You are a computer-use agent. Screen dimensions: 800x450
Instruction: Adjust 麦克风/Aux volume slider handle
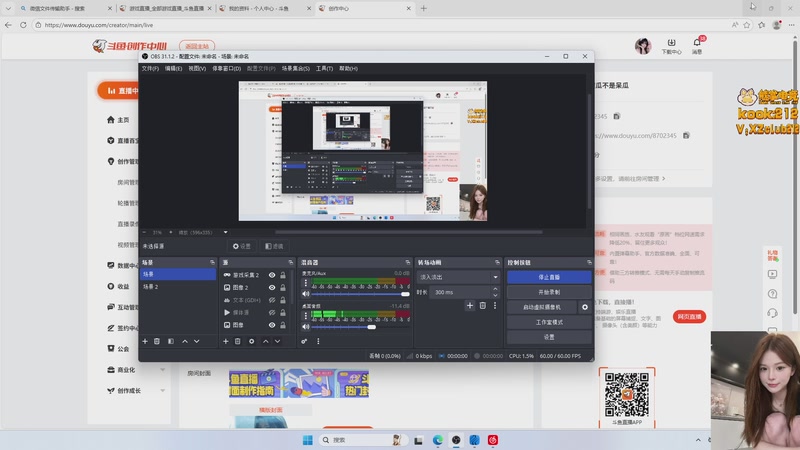405,294
